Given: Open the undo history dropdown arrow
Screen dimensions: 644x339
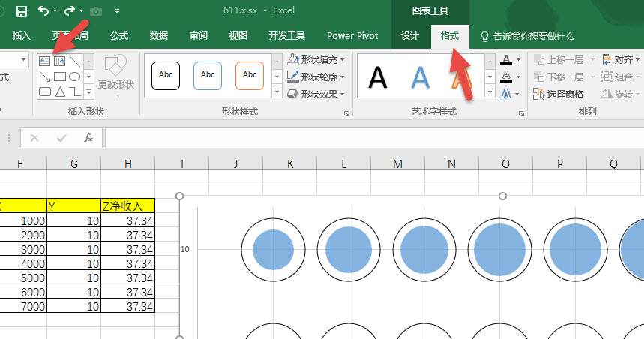Looking at the screenshot, I should coord(55,11).
